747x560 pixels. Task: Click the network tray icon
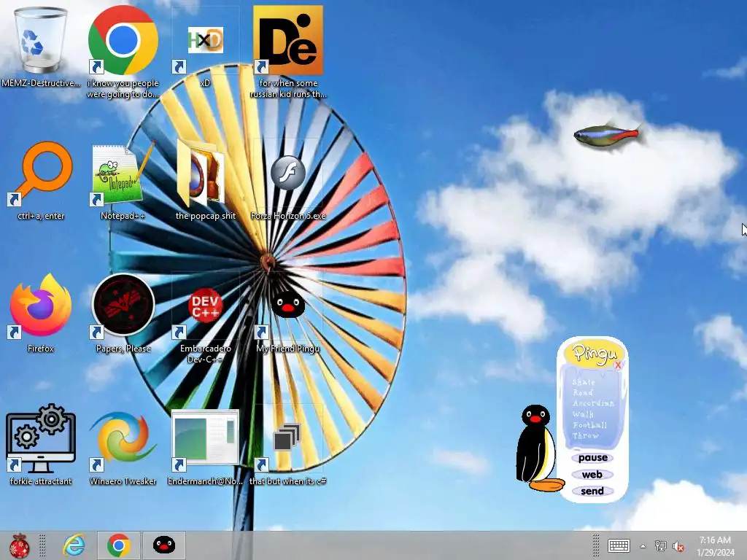point(660,545)
